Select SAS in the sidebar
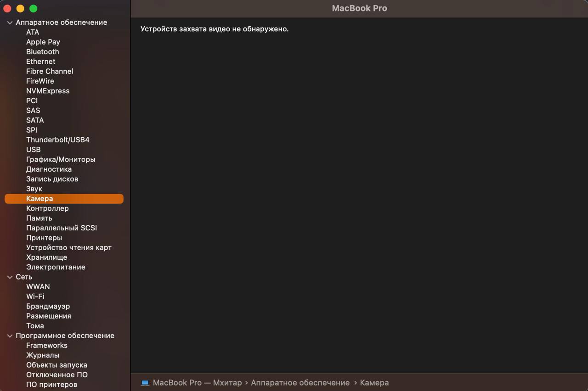Screen dimensions: 588x391 (x=33, y=111)
